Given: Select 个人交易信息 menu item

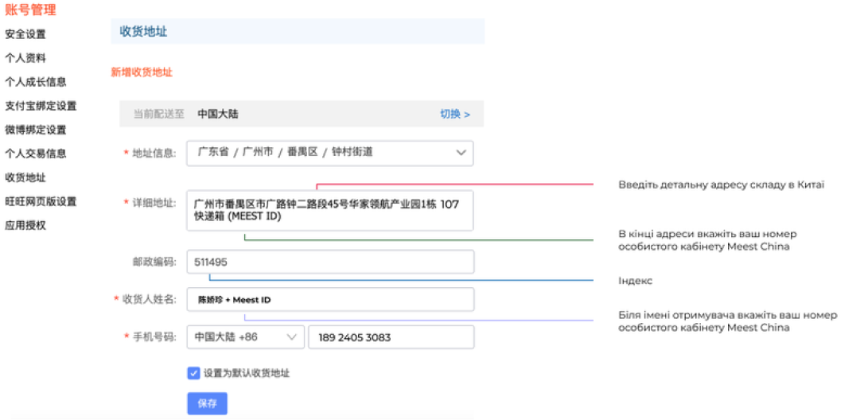Looking at the screenshot, I should pos(36,154).
